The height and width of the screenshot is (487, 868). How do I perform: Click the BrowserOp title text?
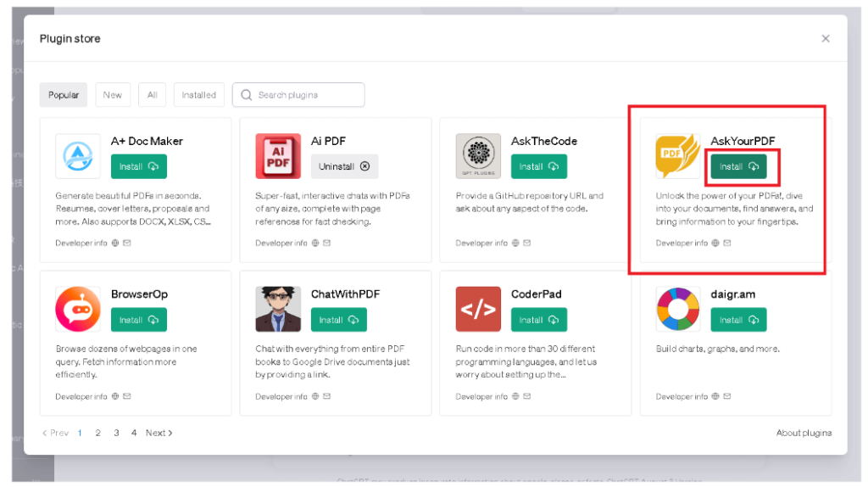coord(140,294)
